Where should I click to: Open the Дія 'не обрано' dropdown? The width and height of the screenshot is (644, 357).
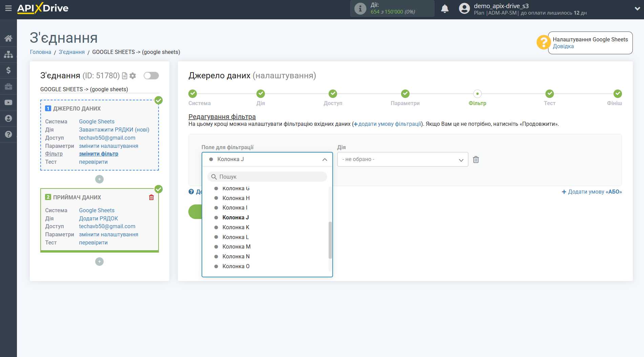[x=403, y=159]
